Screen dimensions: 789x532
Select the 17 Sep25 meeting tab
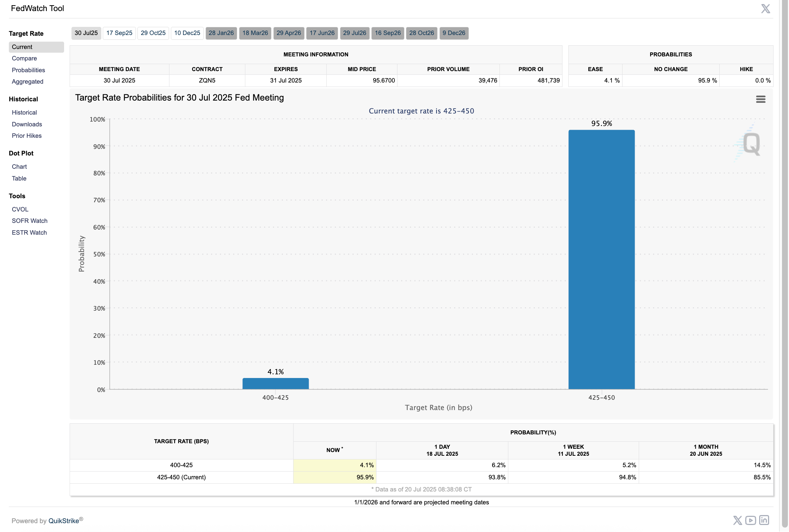(119, 33)
